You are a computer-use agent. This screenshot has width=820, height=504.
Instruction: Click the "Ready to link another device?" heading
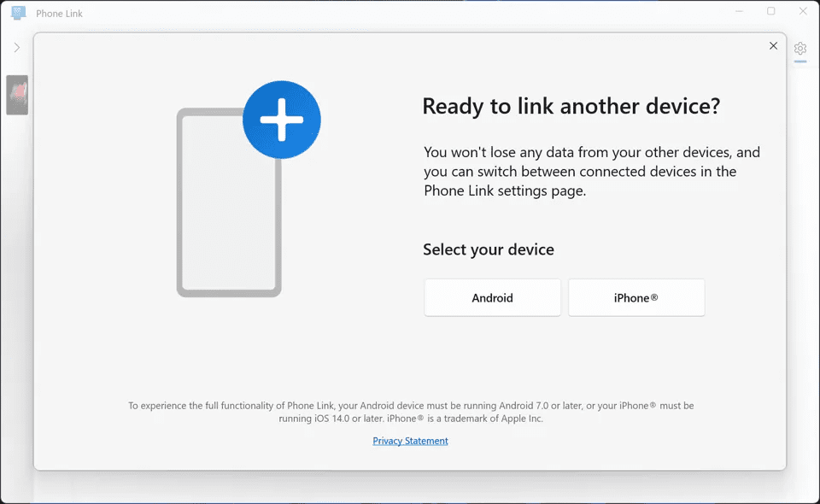pyautogui.click(x=571, y=106)
